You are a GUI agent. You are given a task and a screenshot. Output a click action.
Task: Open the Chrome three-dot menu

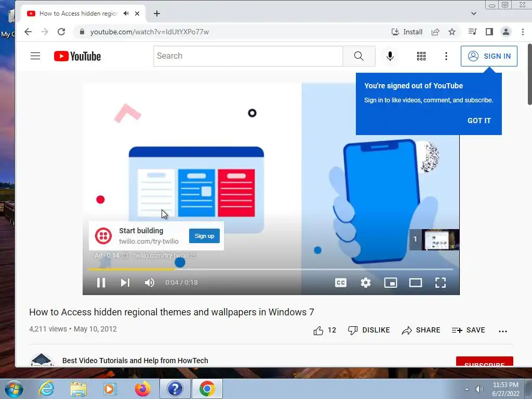tap(523, 32)
